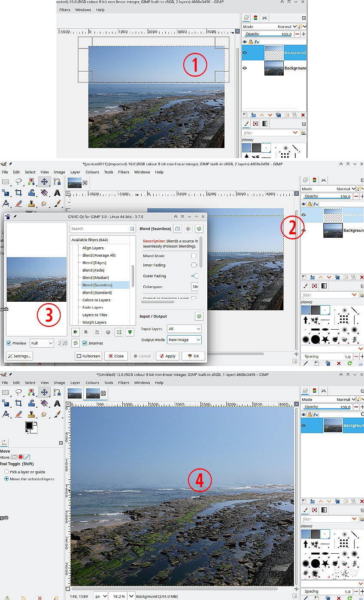364x600 pixels.
Task: Enable the Mixed Mode checkbox
Action: click(x=194, y=256)
